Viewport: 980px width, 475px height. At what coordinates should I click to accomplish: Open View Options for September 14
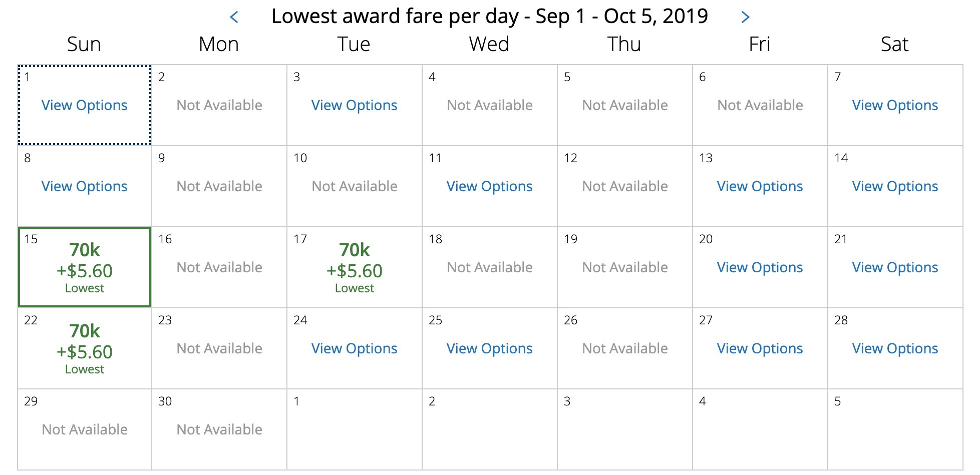click(895, 186)
